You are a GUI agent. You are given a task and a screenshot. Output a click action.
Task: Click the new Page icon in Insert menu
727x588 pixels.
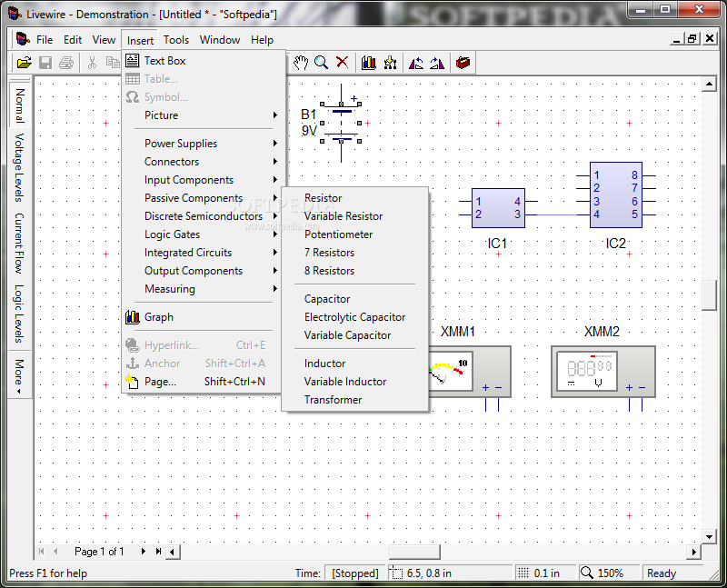pos(132,382)
